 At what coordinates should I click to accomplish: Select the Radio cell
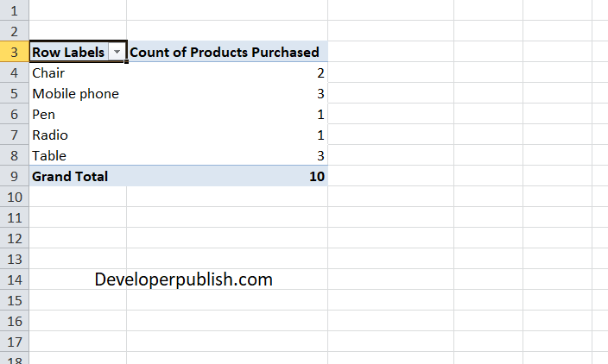[78, 135]
